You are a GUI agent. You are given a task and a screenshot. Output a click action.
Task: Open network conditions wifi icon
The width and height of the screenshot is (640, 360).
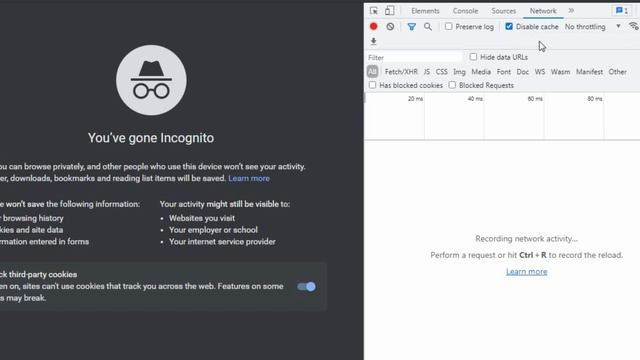coord(634,26)
